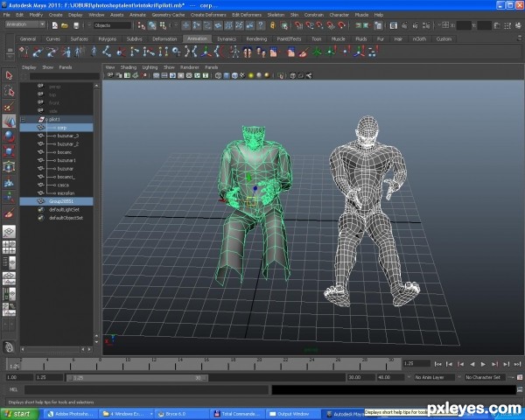This screenshot has width=525, height=420.
Task: Select by object type mode icon
Action: (x=152, y=25)
